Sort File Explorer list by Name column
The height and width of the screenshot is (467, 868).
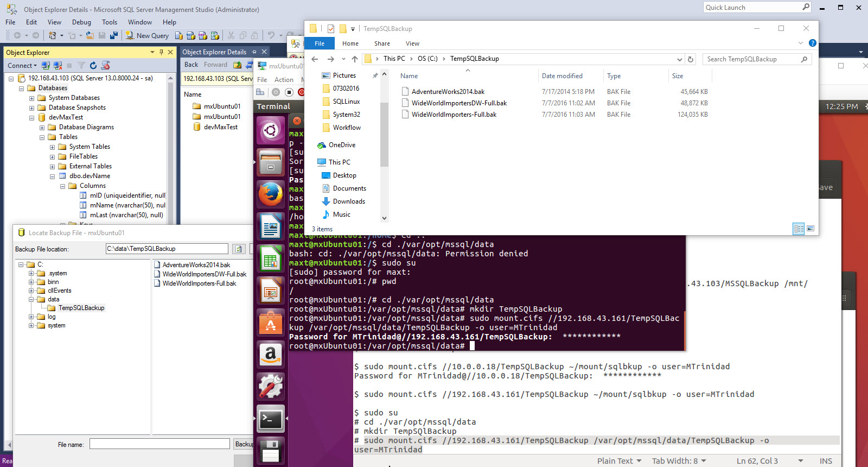pos(409,76)
